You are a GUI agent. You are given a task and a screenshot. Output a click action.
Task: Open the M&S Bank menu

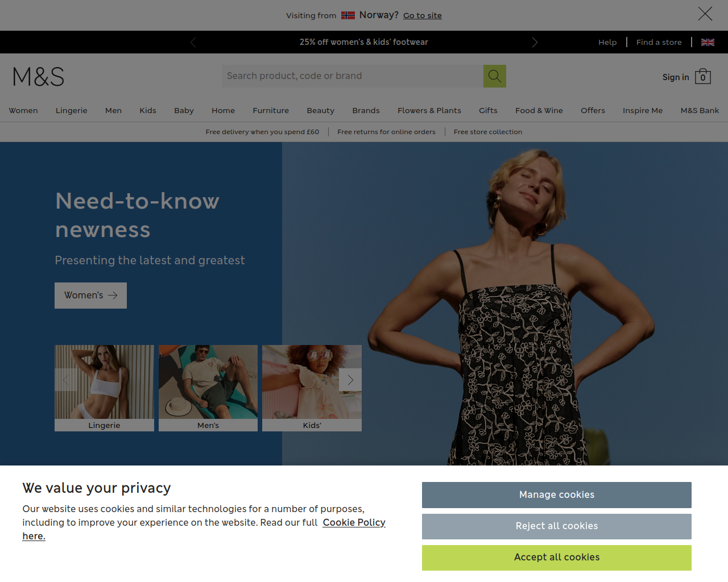[700, 110]
